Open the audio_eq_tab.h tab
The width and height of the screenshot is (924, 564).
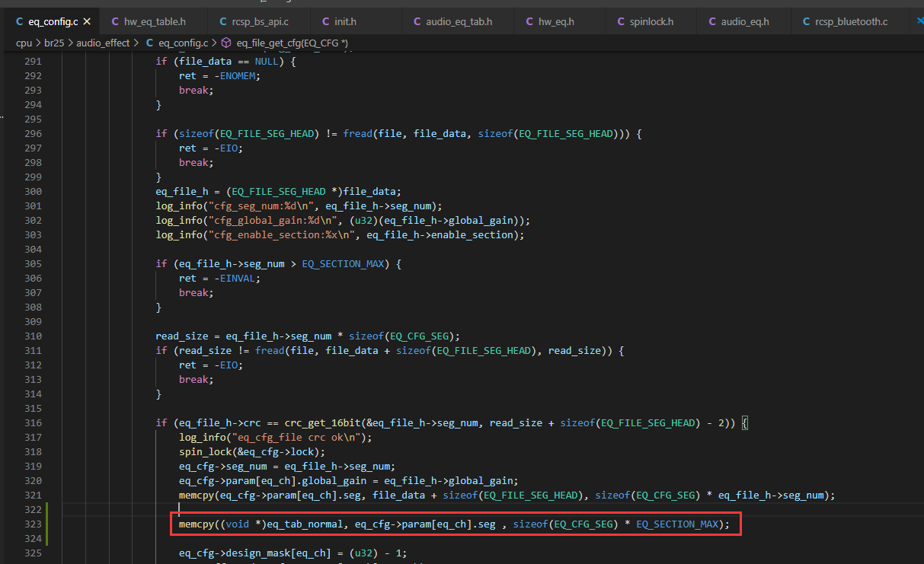(453, 21)
